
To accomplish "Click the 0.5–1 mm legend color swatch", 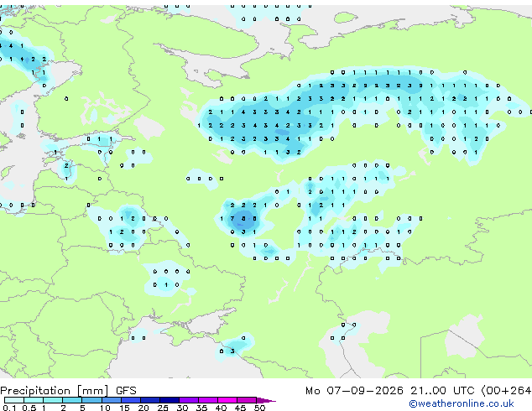I will click(x=34, y=400).
